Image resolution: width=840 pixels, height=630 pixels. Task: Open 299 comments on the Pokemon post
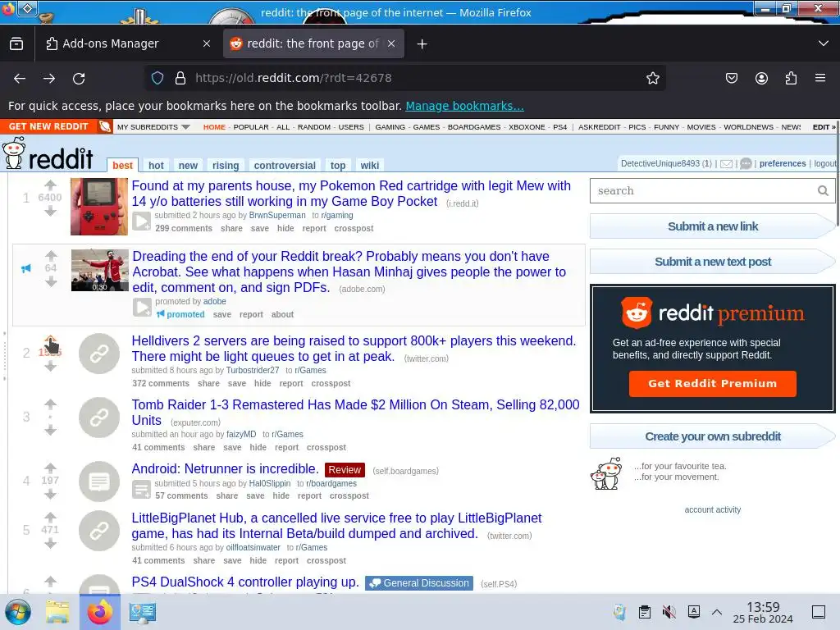pyautogui.click(x=184, y=228)
